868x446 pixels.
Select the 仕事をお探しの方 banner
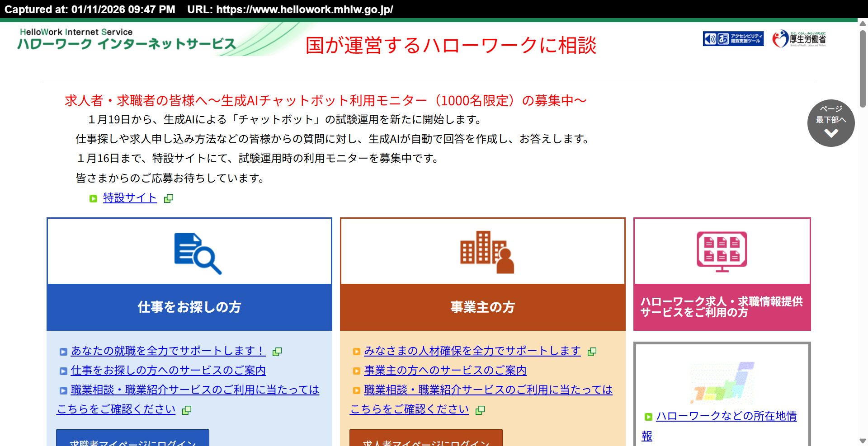pos(189,307)
